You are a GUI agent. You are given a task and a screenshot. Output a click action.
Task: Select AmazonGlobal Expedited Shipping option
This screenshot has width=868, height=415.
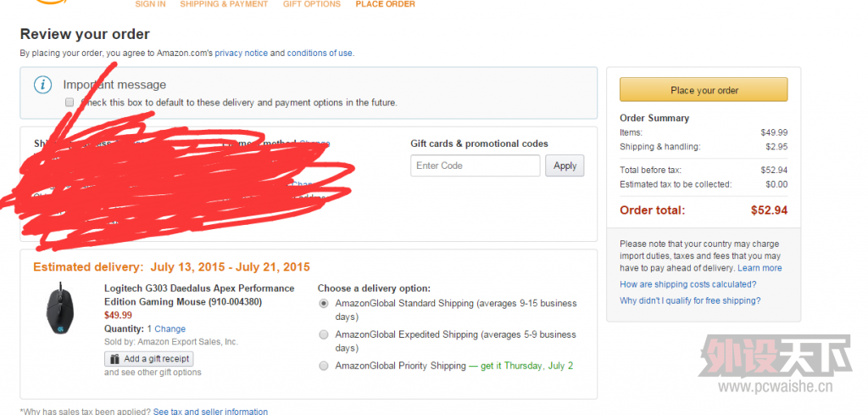tap(324, 334)
